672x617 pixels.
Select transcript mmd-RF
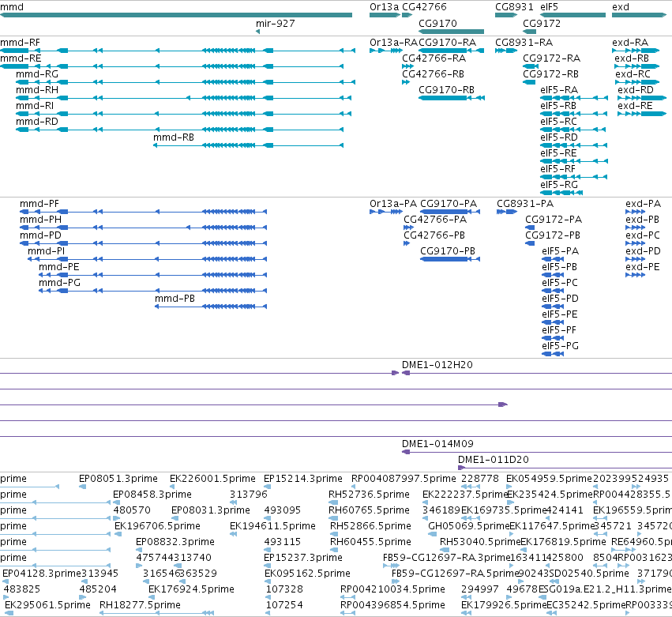pyautogui.click(x=21, y=43)
